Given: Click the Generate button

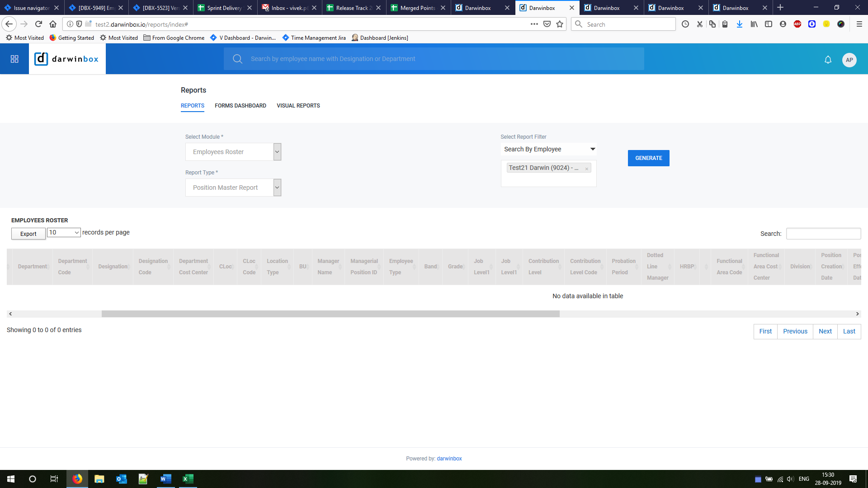Looking at the screenshot, I should [648, 158].
